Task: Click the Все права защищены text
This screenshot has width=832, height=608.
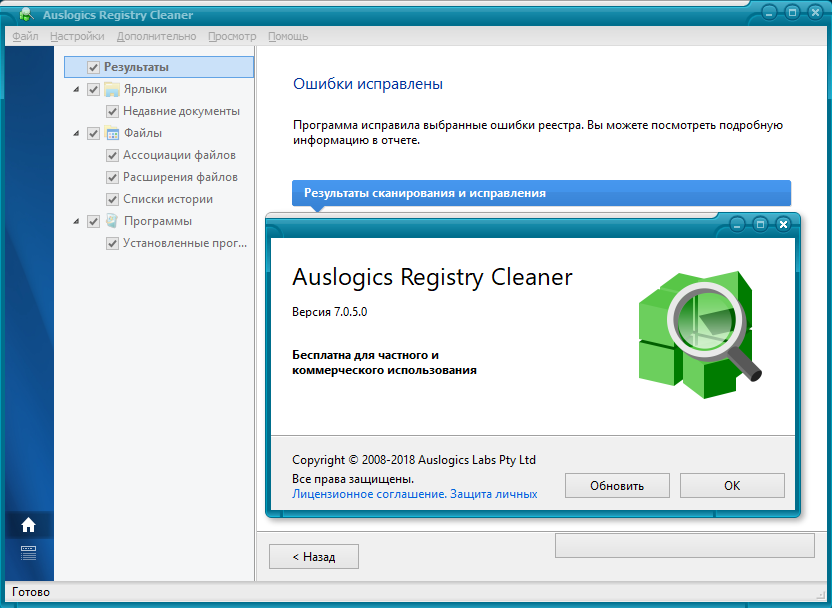Action: [x=353, y=479]
